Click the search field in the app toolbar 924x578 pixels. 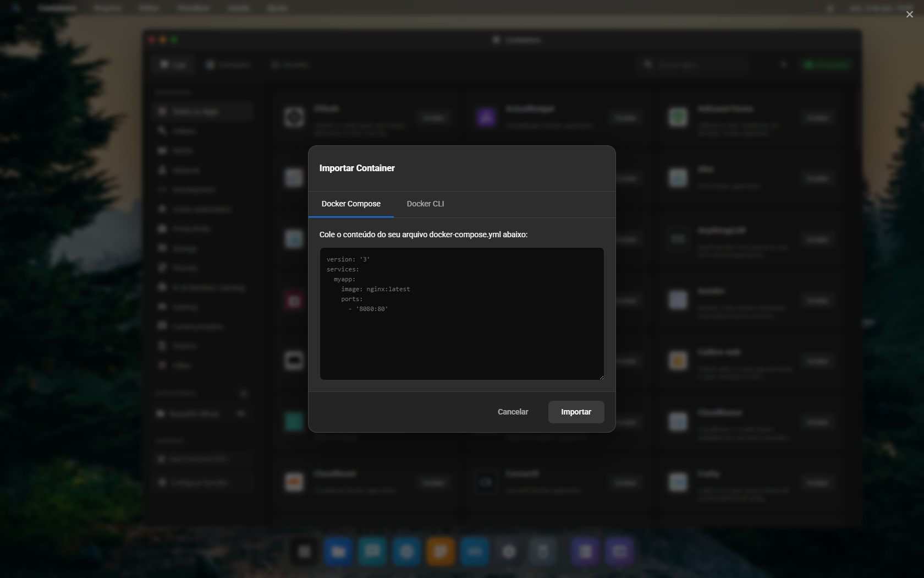693,64
